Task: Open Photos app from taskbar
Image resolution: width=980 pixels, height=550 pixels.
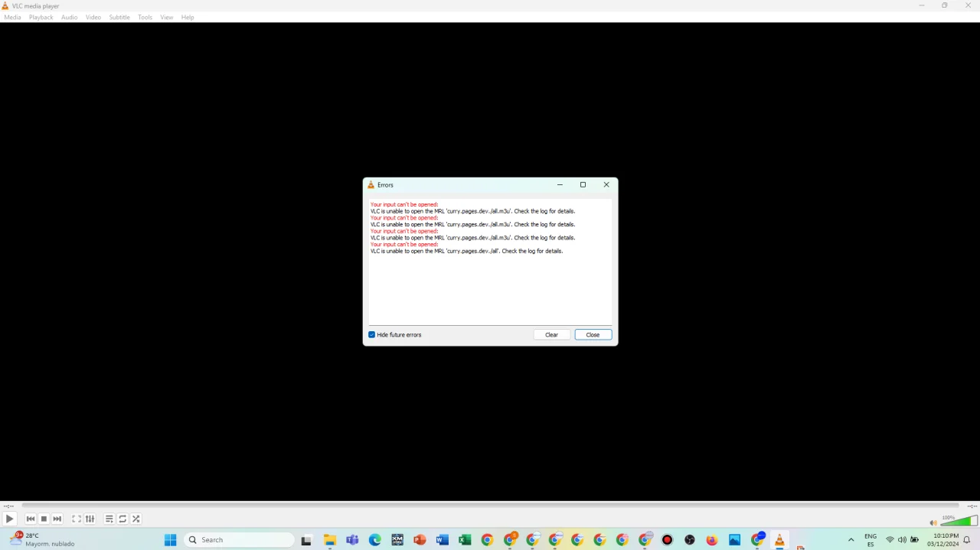Action: [734, 540]
